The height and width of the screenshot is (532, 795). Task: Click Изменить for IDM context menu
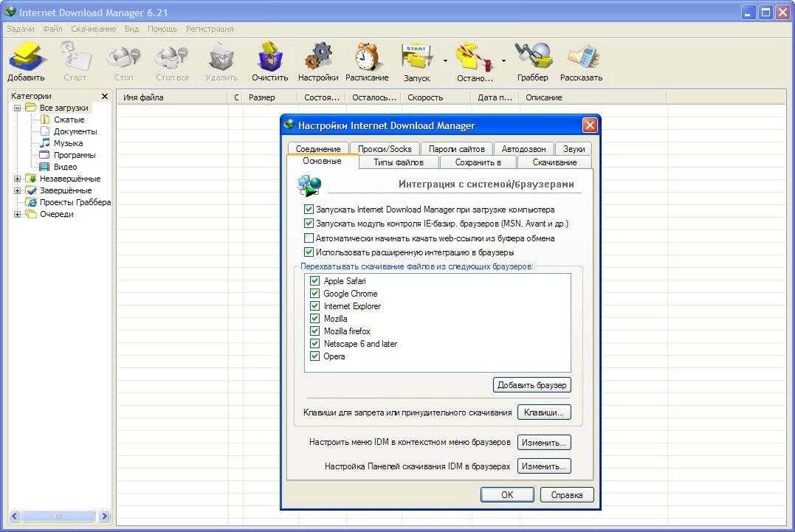click(x=544, y=442)
